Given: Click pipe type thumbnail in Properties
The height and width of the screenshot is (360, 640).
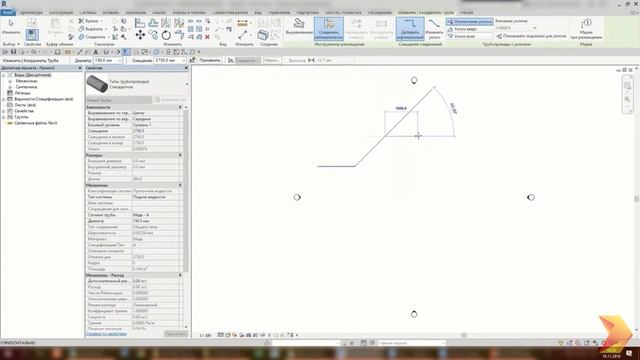Looking at the screenshot, I should tap(97, 84).
